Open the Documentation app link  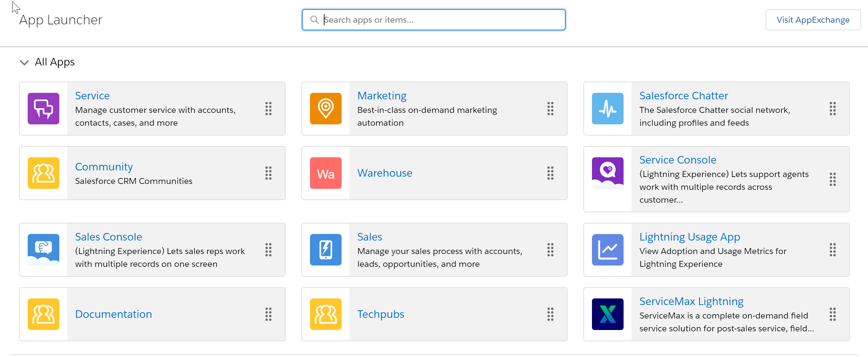tap(113, 314)
